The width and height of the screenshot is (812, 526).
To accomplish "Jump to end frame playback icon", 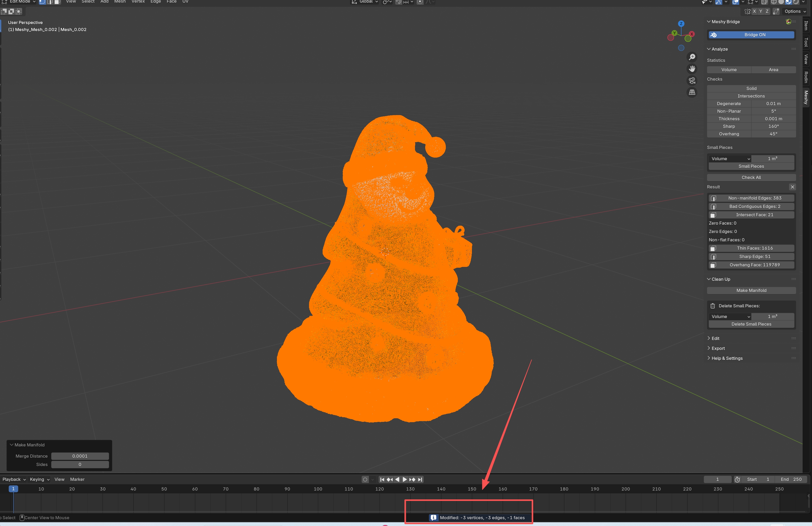I will click(420, 479).
